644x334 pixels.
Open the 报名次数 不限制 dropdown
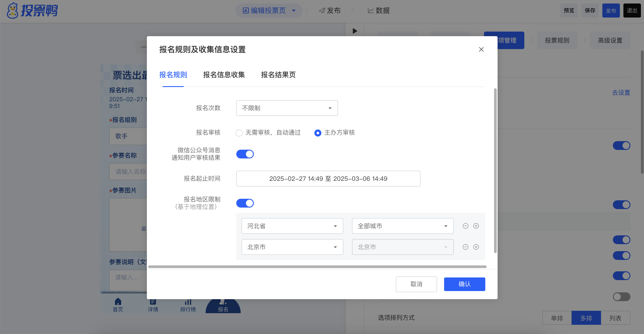click(x=287, y=108)
